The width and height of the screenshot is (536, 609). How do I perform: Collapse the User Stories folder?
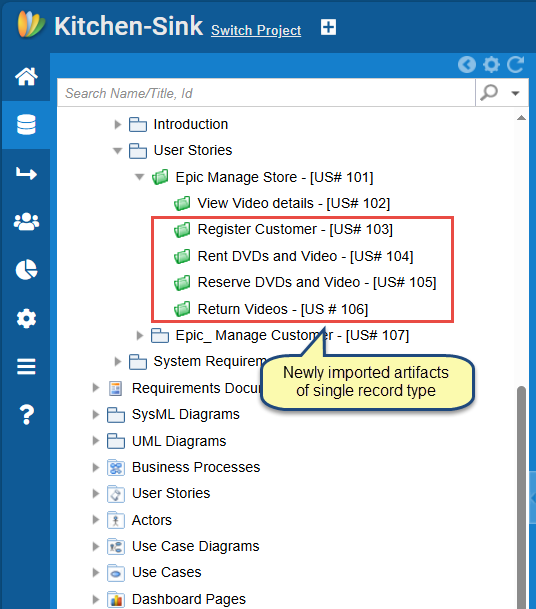(x=117, y=151)
